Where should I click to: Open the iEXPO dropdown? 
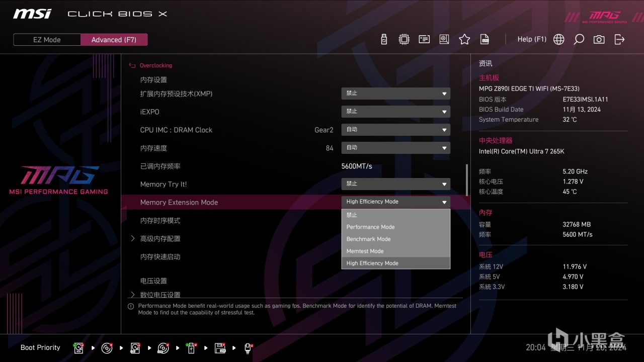click(x=395, y=112)
